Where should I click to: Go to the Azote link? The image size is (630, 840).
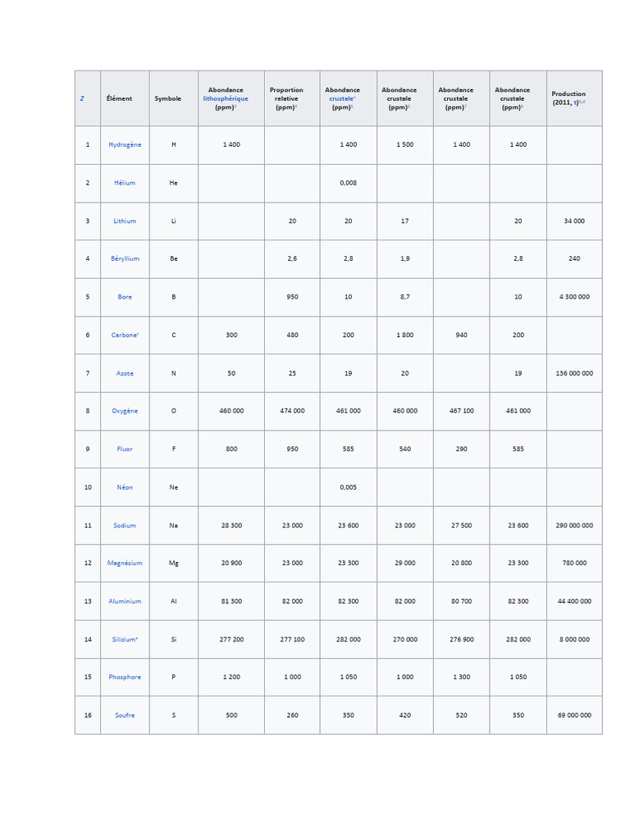point(125,373)
